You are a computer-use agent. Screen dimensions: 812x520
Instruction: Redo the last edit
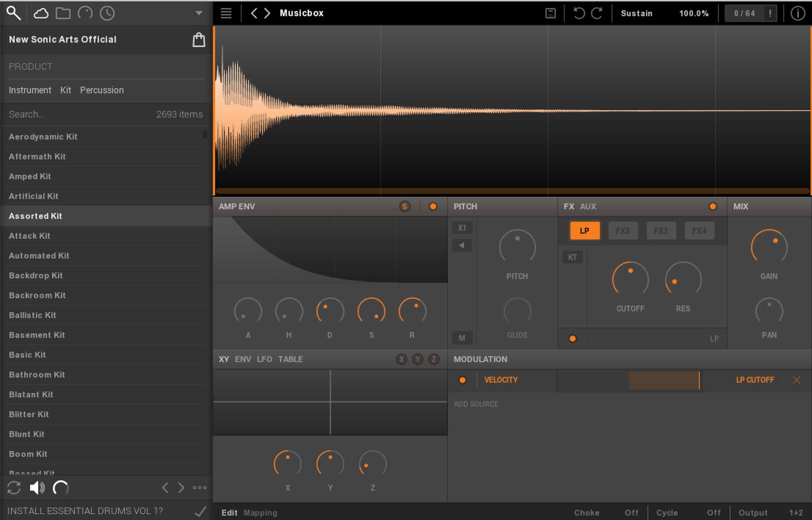pyautogui.click(x=597, y=13)
